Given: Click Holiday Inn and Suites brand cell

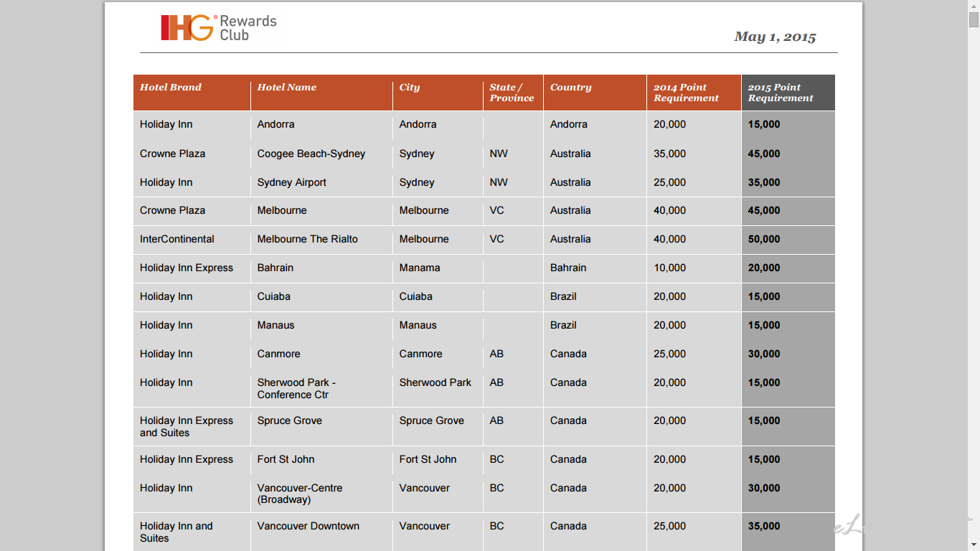Looking at the screenshot, I should pyautogui.click(x=176, y=532).
